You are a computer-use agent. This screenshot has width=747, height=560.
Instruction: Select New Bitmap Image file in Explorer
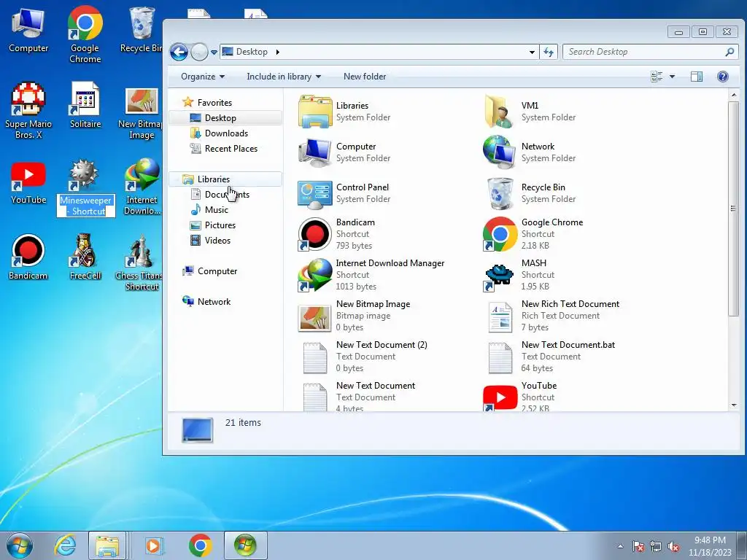pyautogui.click(x=354, y=316)
